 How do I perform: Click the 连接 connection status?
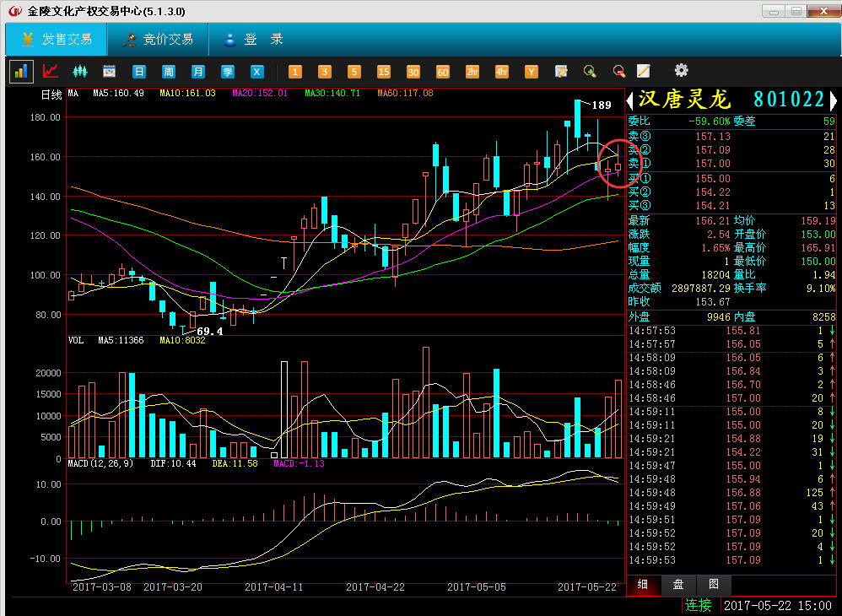[x=698, y=606]
